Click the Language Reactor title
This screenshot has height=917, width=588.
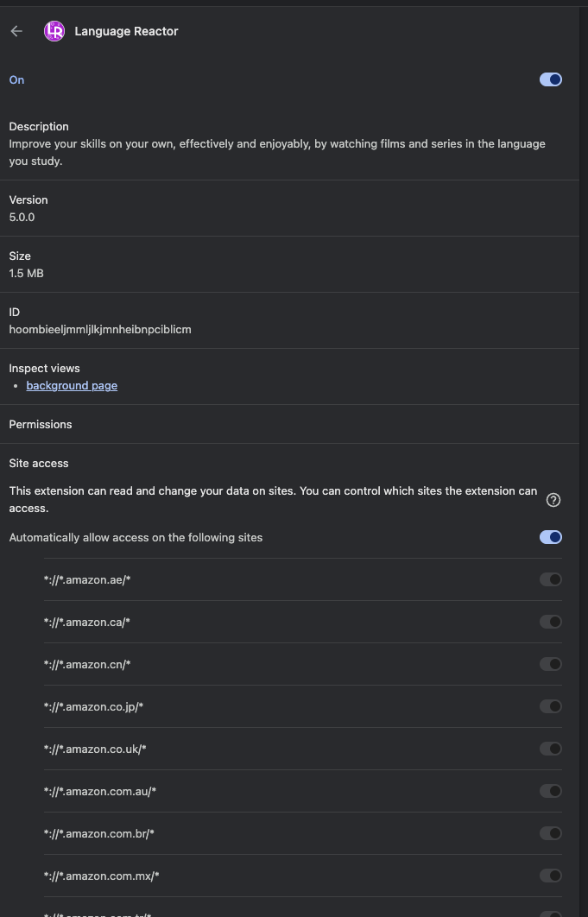click(126, 32)
